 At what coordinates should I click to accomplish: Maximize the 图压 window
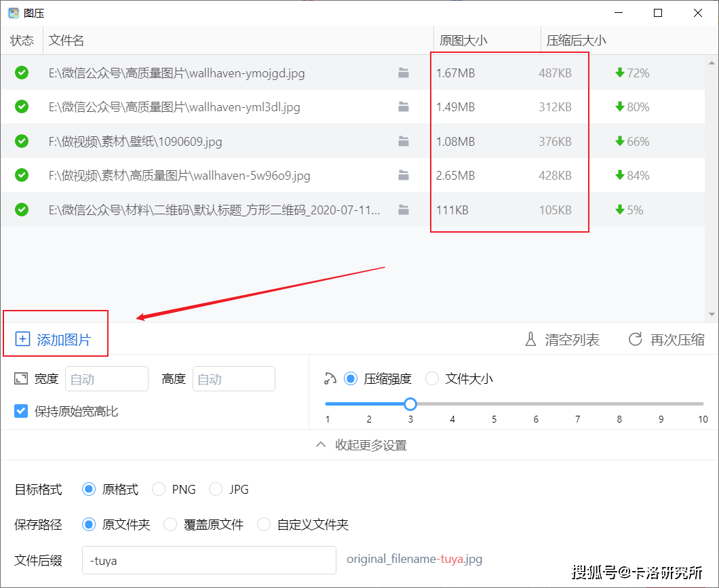[657, 13]
